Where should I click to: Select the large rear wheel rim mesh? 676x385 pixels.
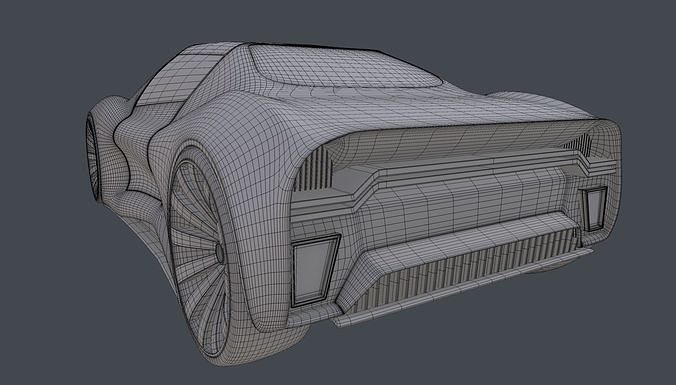click(x=199, y=258)
